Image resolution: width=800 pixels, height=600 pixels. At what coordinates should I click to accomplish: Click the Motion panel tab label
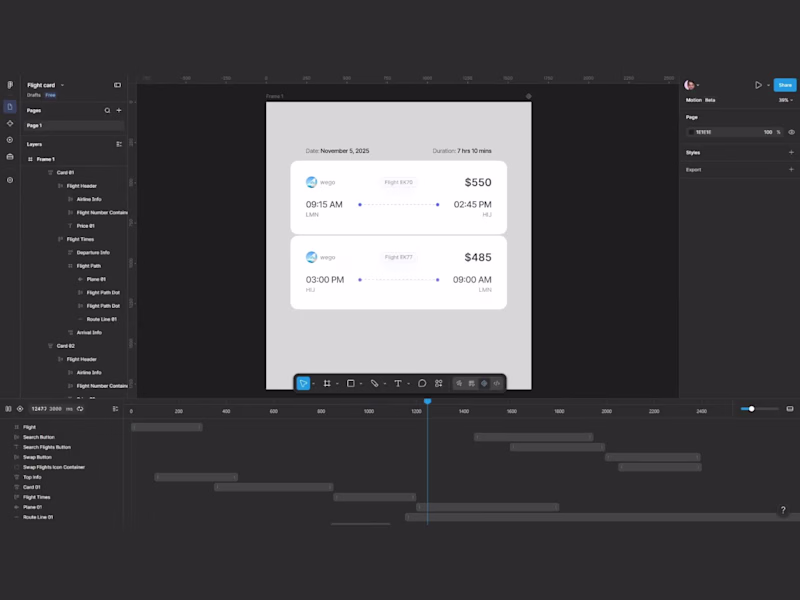tap(693, 100)
